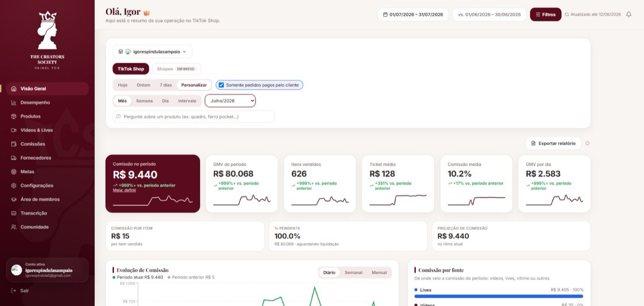Click the Comissão no período card
644x306 pixels.
click(x=153, y=184)
